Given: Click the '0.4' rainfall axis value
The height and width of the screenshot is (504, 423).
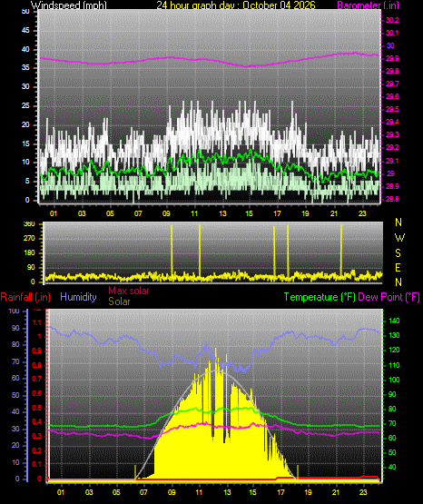Looking at the screenshot, I should pyautogui.click(x=37, y=421).
